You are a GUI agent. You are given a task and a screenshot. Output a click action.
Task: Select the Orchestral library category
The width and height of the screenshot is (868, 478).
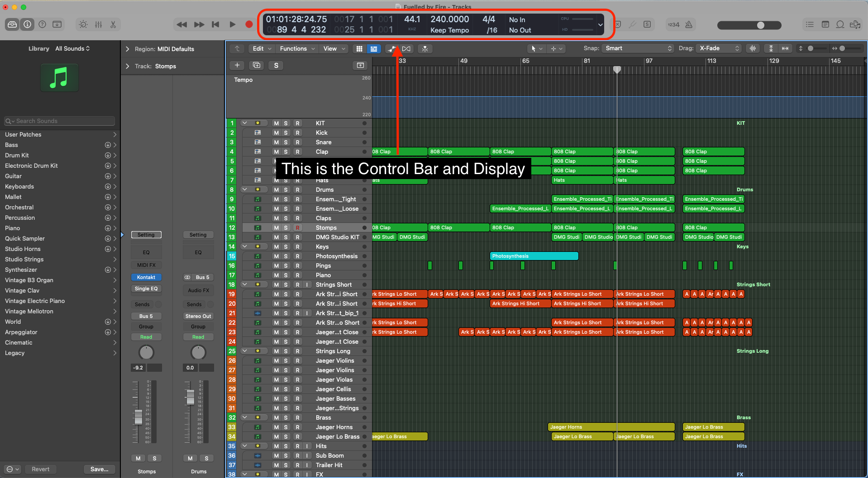click(60, 207)
